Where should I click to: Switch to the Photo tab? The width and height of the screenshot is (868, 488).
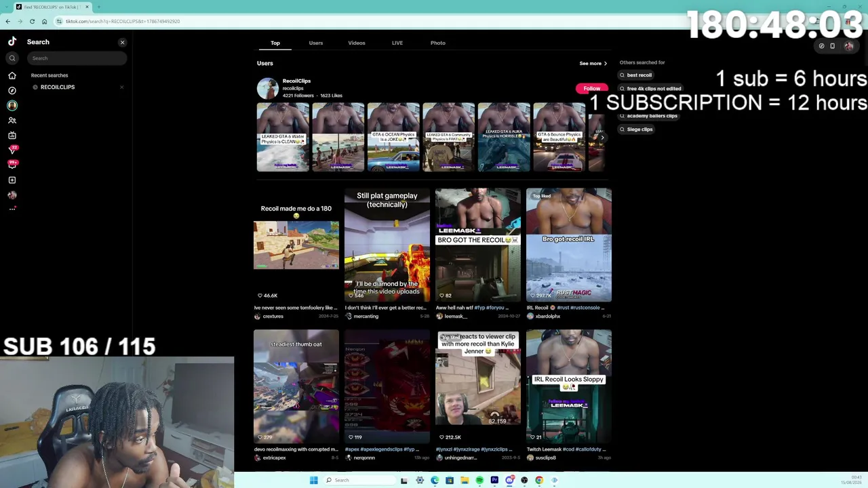[438, 43]
